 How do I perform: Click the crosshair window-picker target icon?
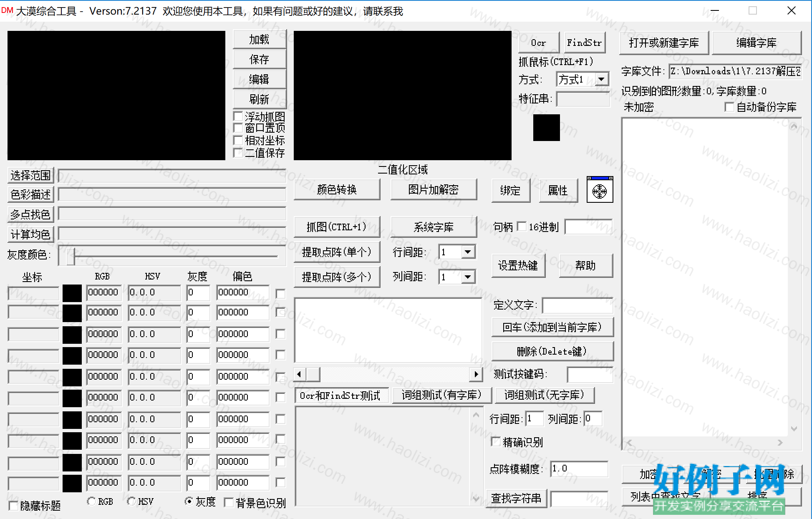click(600, 190)
